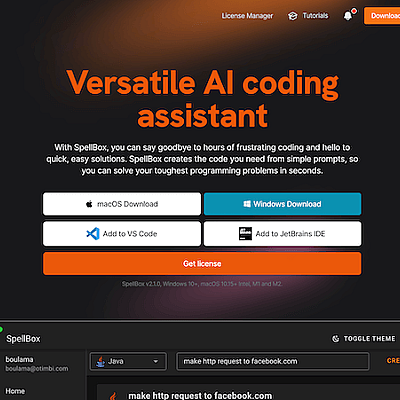This screenshot has width=400, height=400.
Task: Click the Java language icon in selector
Action: (x=100, y=361)
